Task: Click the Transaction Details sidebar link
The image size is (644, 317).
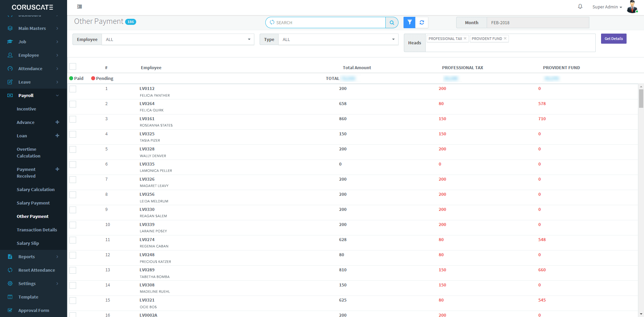Action: tap(37, 230)
